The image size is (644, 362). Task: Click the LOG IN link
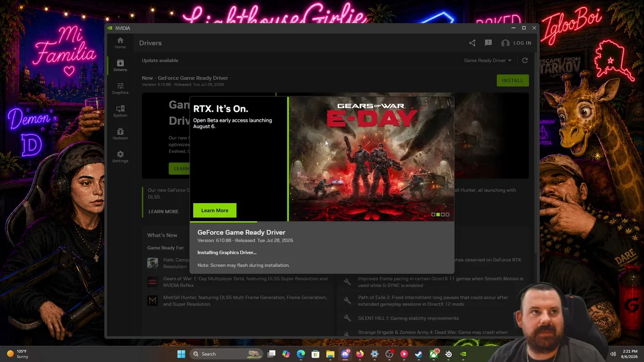coord(522,43)
